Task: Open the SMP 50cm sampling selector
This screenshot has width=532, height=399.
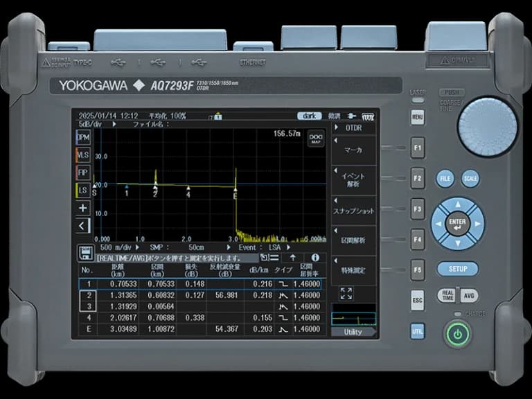Action: 190,247
